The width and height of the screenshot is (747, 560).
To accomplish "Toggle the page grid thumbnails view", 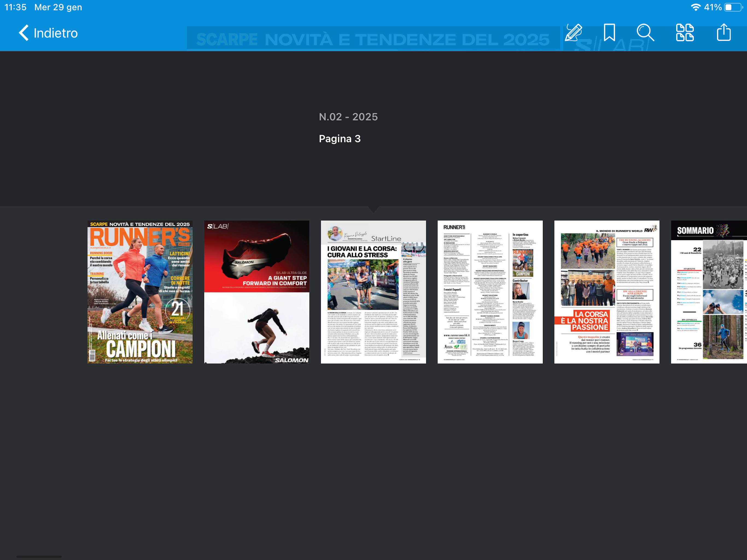I will [x=685, y=33].
